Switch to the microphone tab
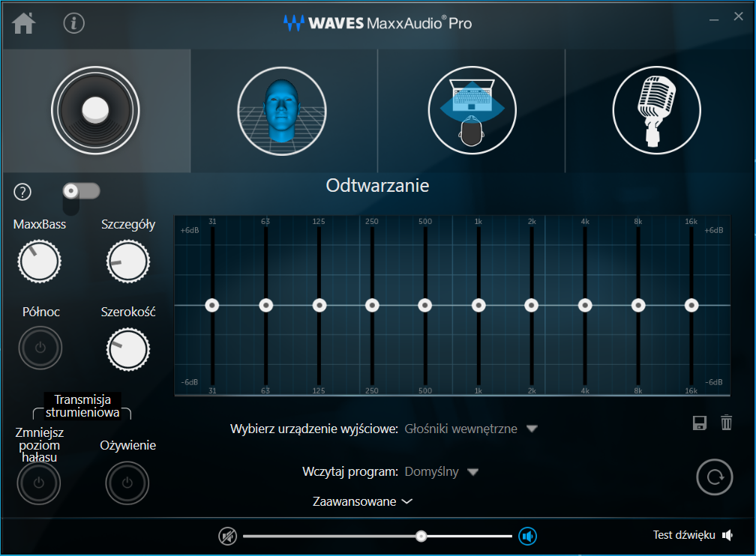The height and width of the screenshot is (556, 756). click(656, 110)
